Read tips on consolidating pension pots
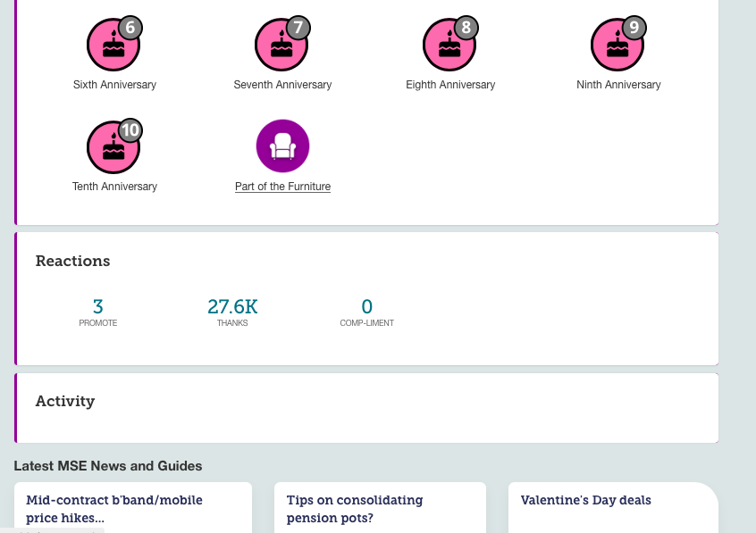 355,508
